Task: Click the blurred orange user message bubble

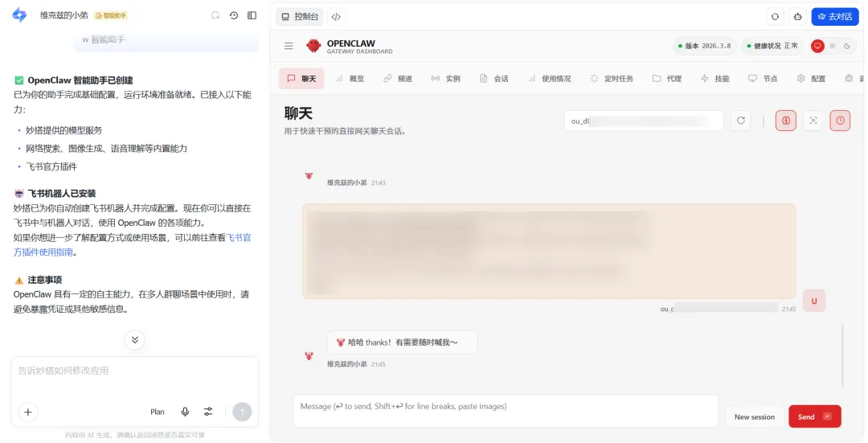Action: click(x=549, y=251)
